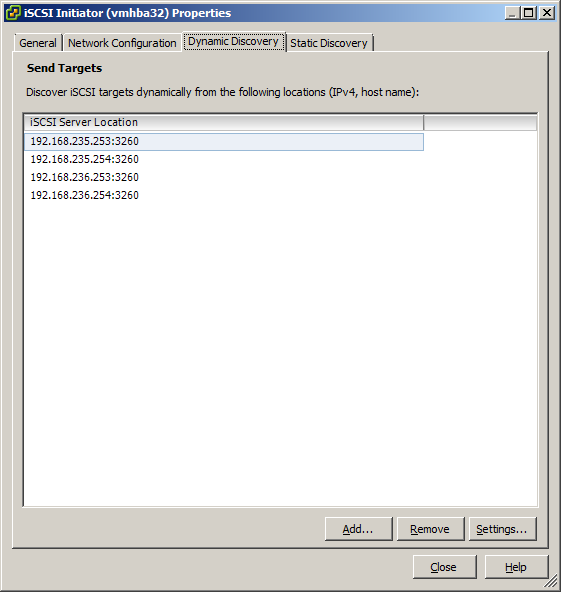Select server 192.168.236.254:3260 row
The width and height of the screenshot is (561, 592).
pyautogui.click(x=224, y=195)
